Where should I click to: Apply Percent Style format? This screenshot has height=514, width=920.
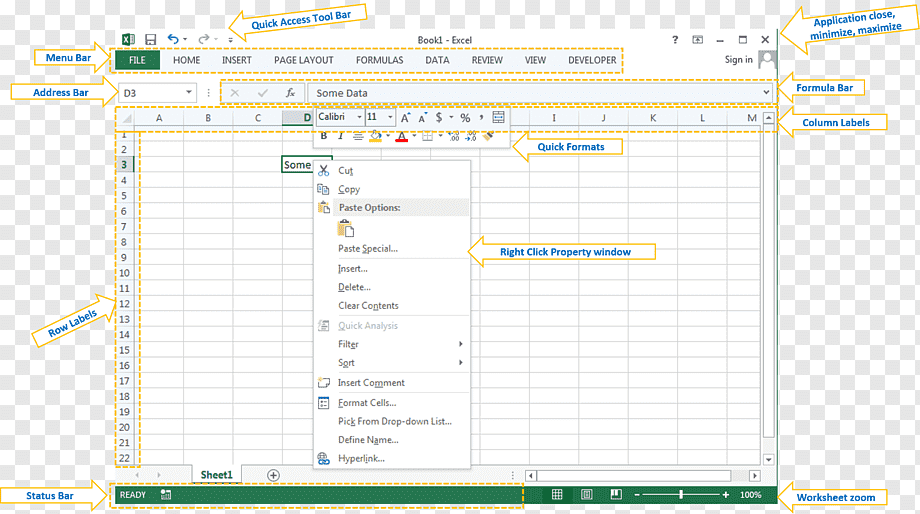[465, 118]
